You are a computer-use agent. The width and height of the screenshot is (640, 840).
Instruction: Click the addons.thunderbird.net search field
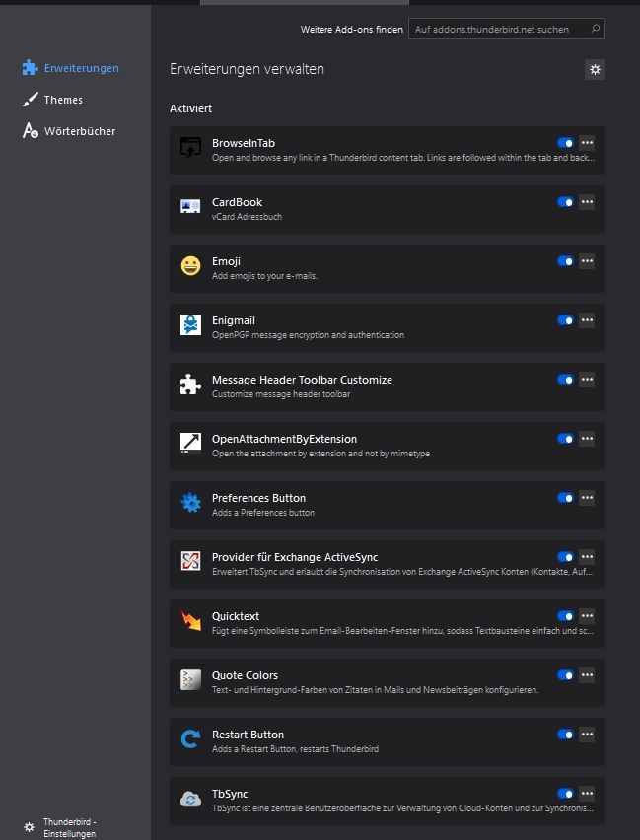[498, 30]
